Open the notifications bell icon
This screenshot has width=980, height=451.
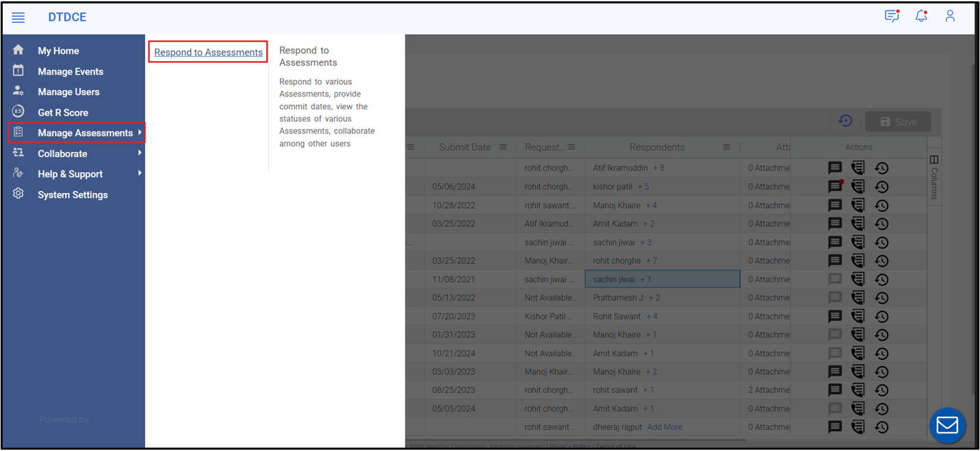[x=921, y=16]
